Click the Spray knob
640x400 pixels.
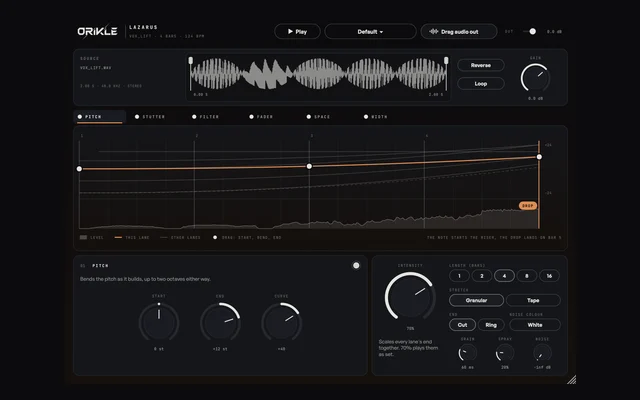[x=505, y=353]
